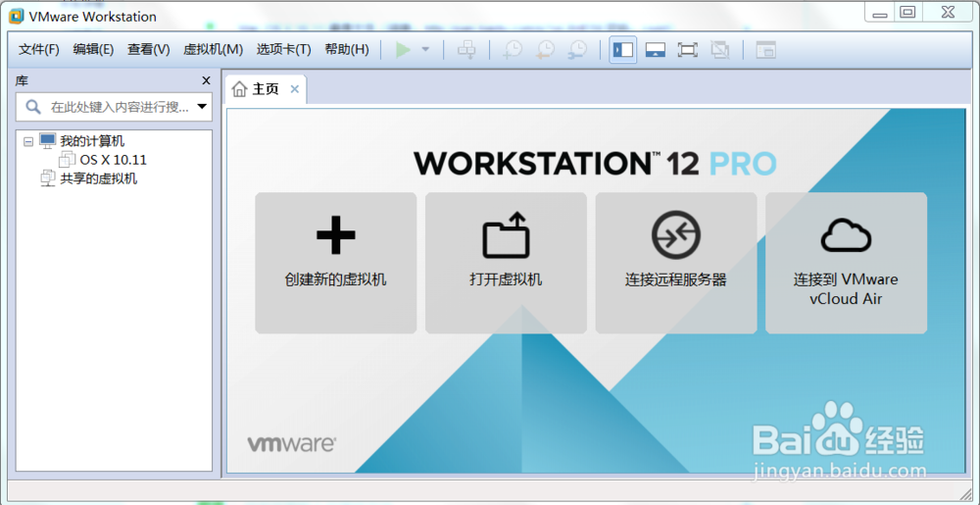Close the 库 library panel
The width and height of the screenshot is (980, 505).
click(206, 80)
